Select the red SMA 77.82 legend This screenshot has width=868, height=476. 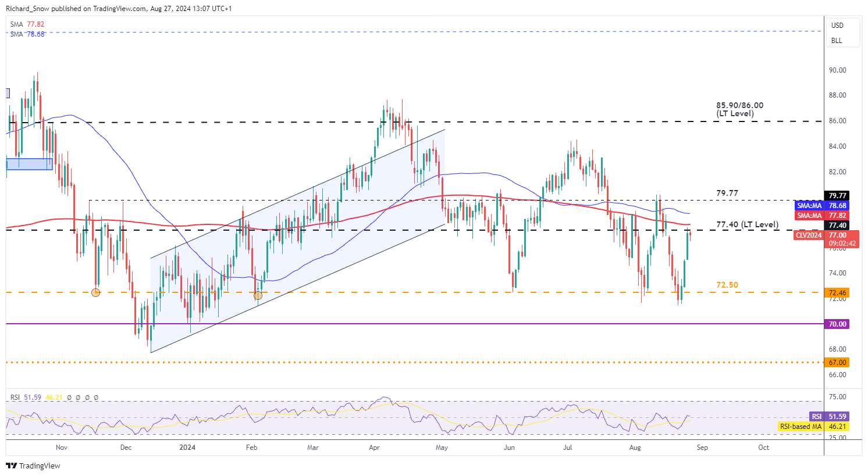point(27,24)
